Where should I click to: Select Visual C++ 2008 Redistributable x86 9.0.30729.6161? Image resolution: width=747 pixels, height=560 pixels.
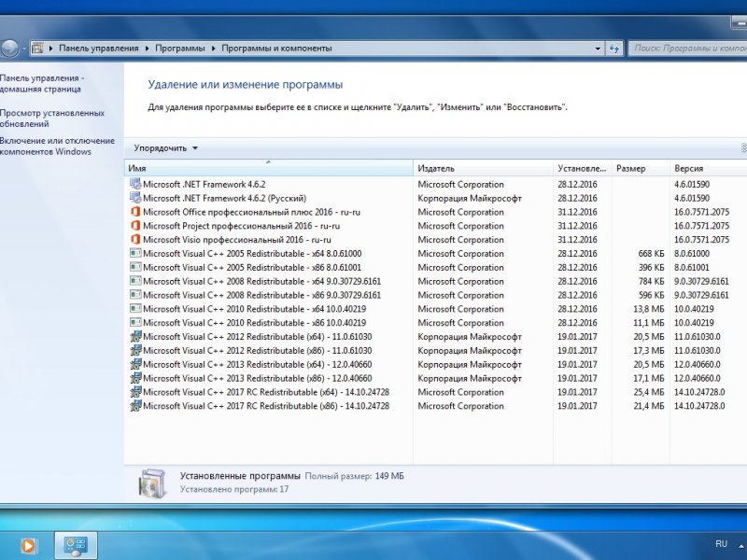point(435,295)
